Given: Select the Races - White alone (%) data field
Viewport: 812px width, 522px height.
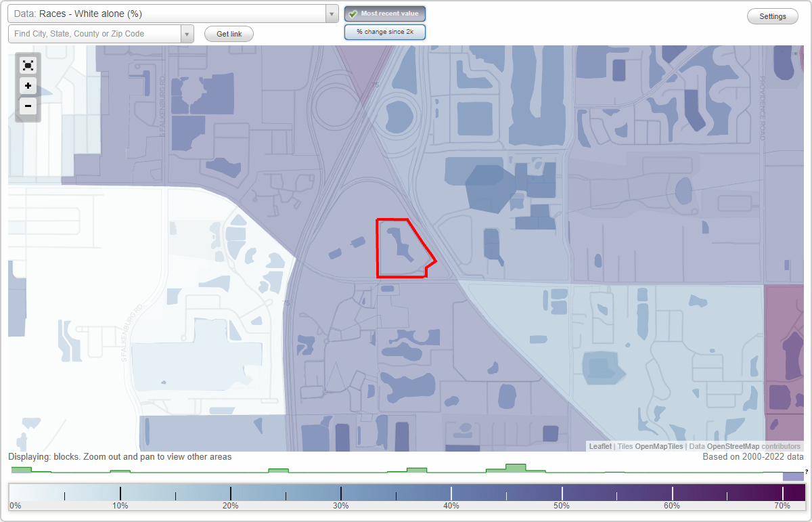Looking at the screenshot, I should [x=166, y=14].
